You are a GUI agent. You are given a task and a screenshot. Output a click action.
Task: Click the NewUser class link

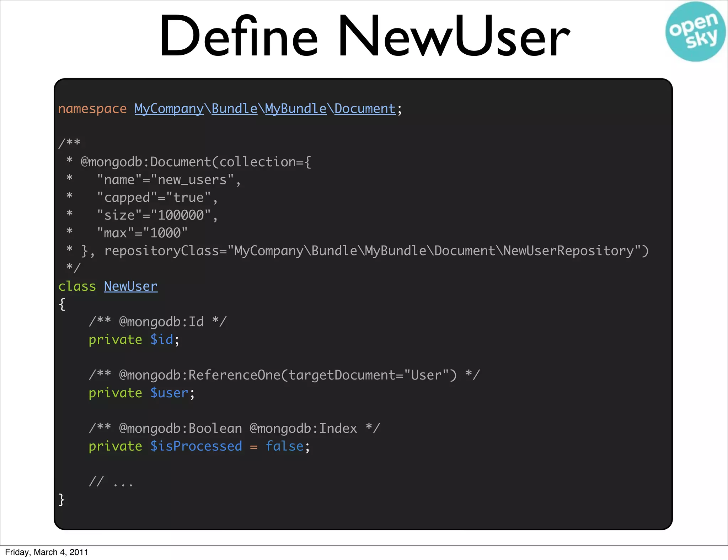131,286
